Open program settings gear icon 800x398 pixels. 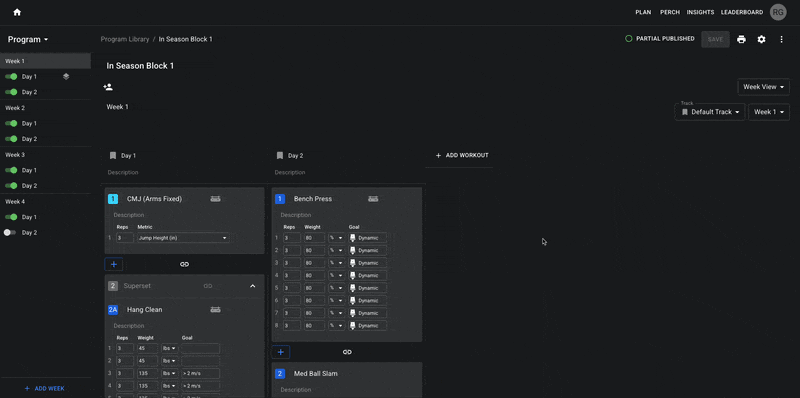tap(761, 39)
